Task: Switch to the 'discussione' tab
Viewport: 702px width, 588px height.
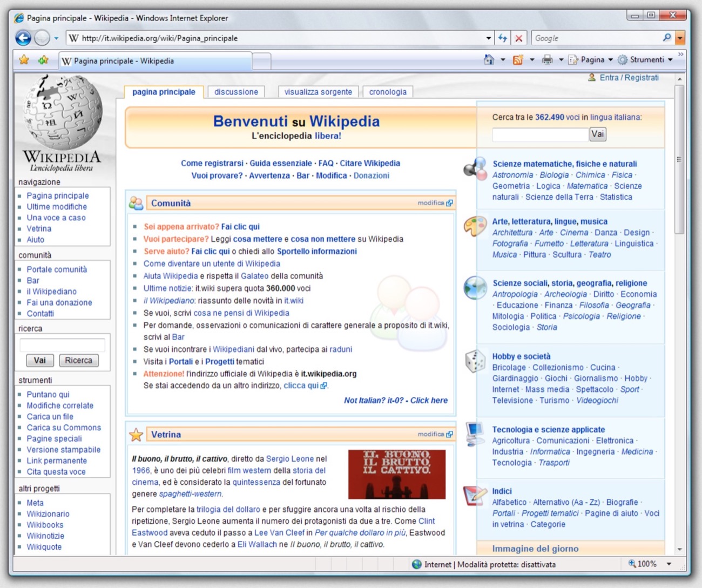Action: 236,92
